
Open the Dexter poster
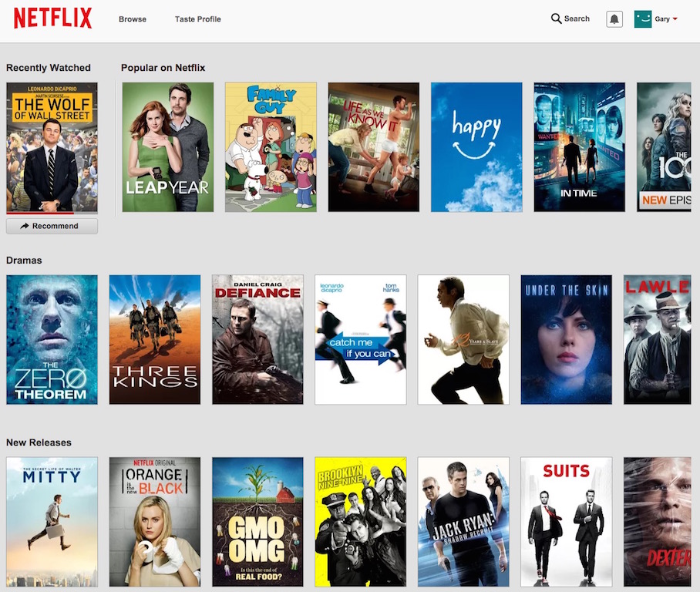coord(657,522)
